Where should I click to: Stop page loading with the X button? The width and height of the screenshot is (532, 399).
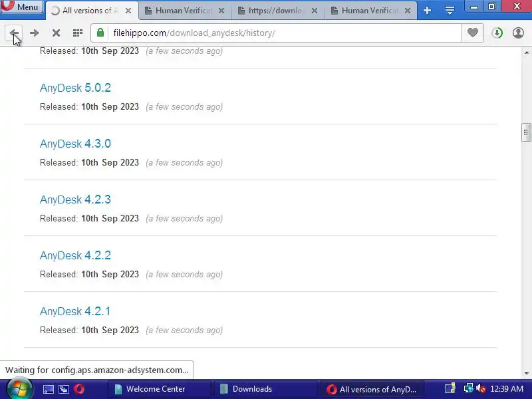pos(56,33)
